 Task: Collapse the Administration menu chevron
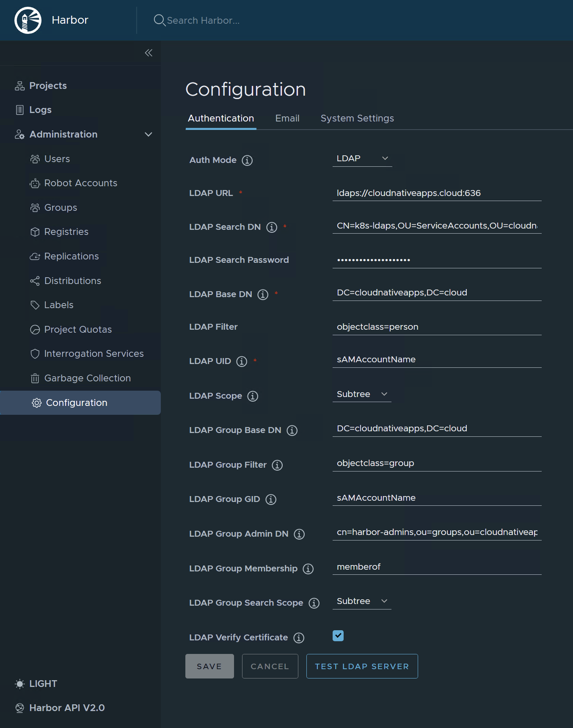[x=149, y=135]
